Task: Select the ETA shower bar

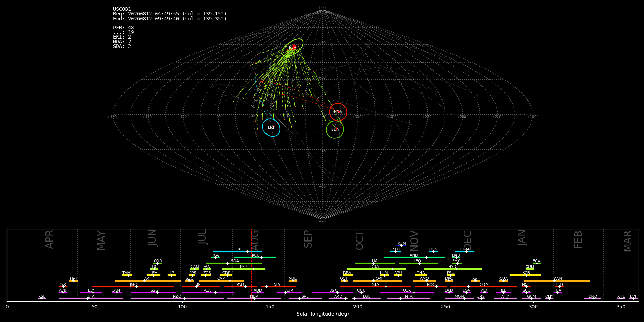Action: [91, 298]
